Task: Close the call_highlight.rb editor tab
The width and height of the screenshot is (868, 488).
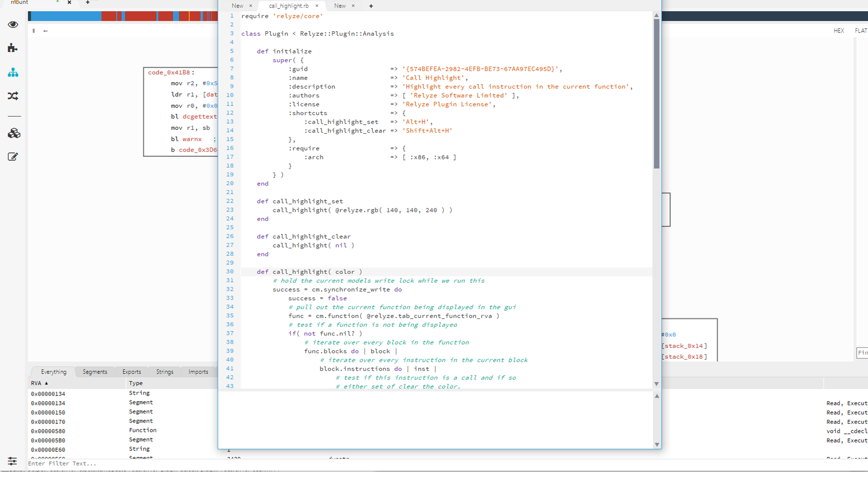Action: point(317,6)
